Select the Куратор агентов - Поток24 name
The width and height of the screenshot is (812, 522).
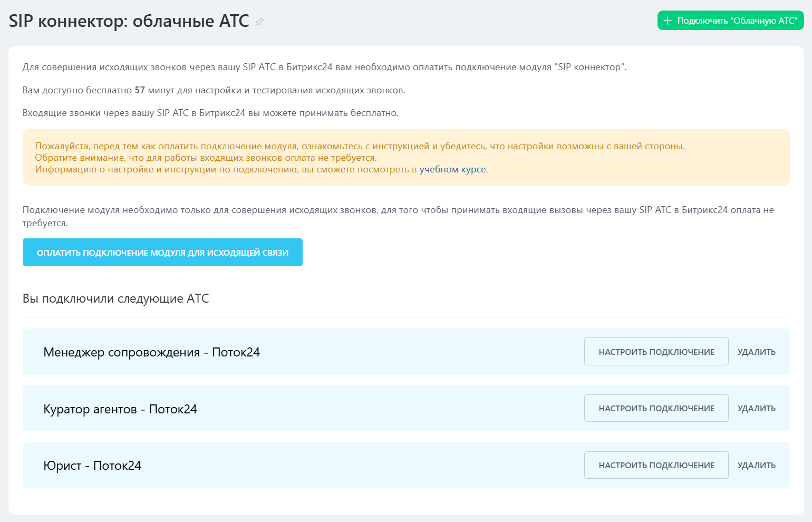click(120, 409)
